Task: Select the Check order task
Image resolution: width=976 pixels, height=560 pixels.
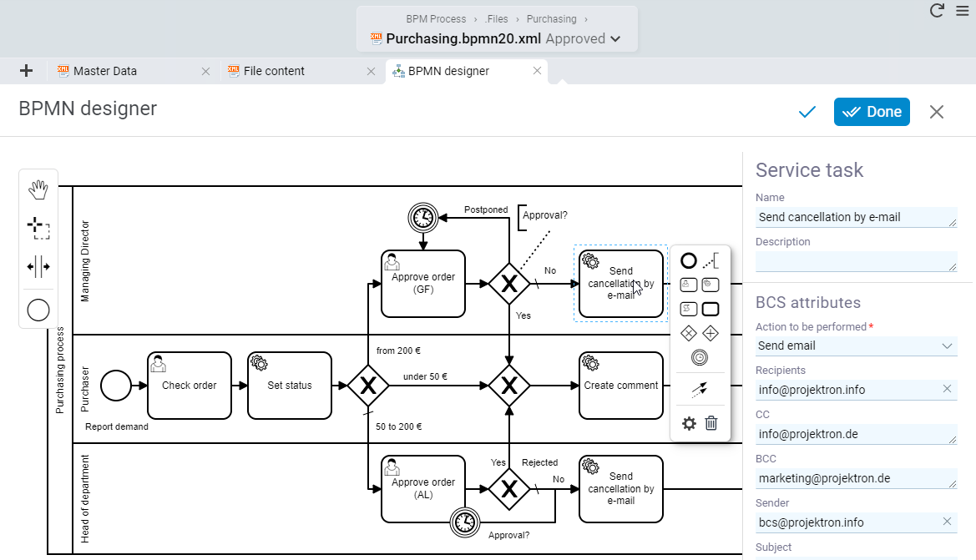Action: [190, 386]
